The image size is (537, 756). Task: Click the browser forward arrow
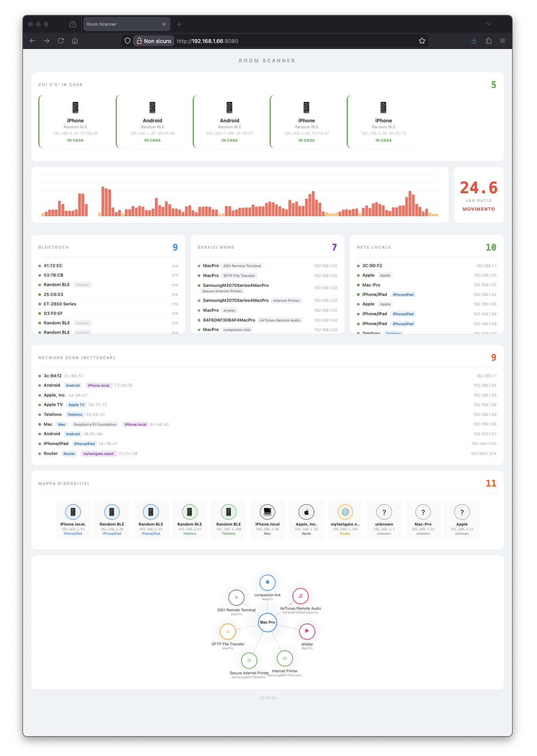[47, 41]
